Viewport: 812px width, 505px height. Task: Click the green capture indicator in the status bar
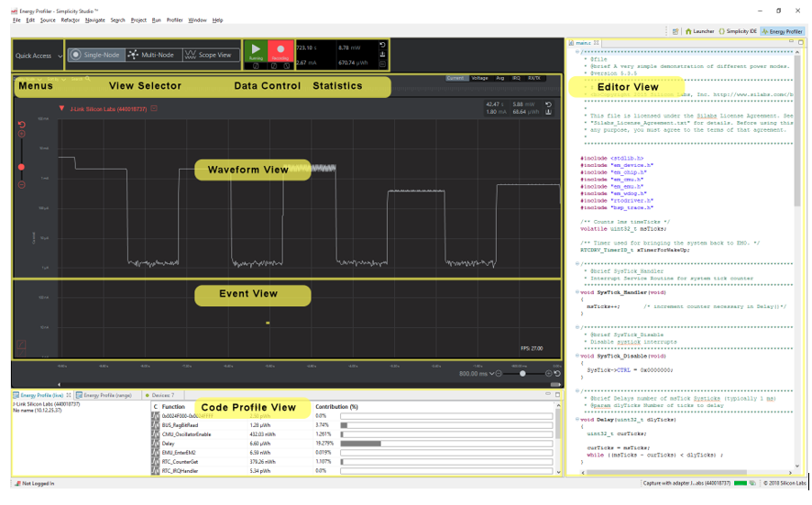click(x=741, y=483)
